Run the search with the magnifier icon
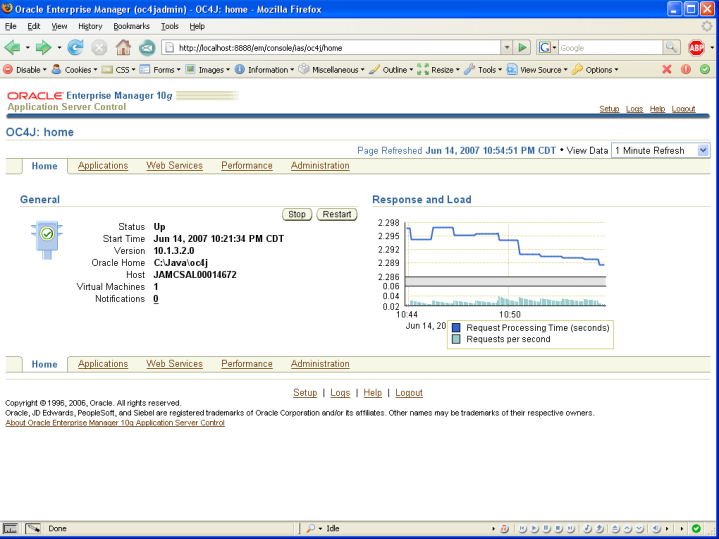This screenshot has width=719, height=539. [670, 47]
